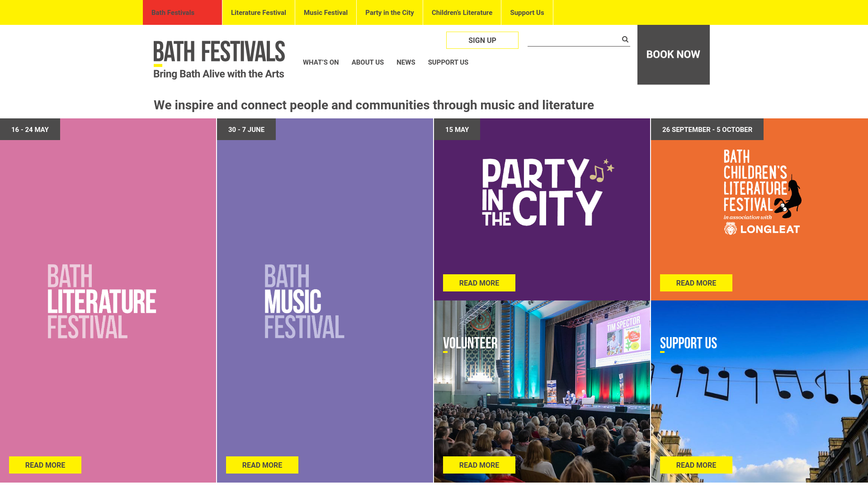Open the What's On menu
The width and height of the screenshot is (868, 488).
tap(321, 62)
